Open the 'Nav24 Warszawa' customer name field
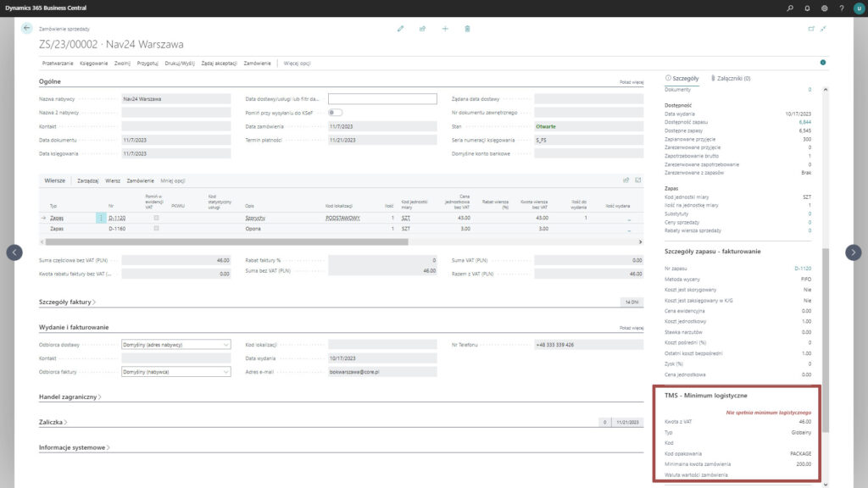The height and width of the screenshot is (488, 868). tap(176, 99)
